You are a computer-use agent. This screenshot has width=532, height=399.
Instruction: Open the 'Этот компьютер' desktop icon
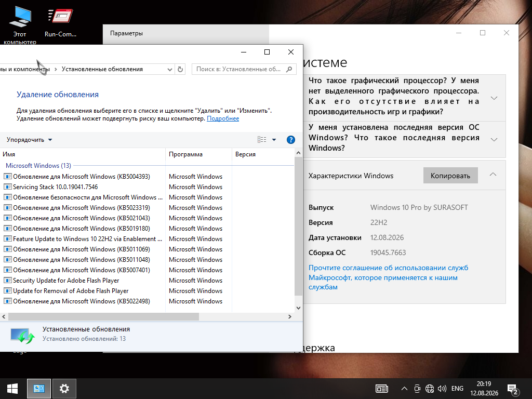pyautogui.click(x=20, y=25)
